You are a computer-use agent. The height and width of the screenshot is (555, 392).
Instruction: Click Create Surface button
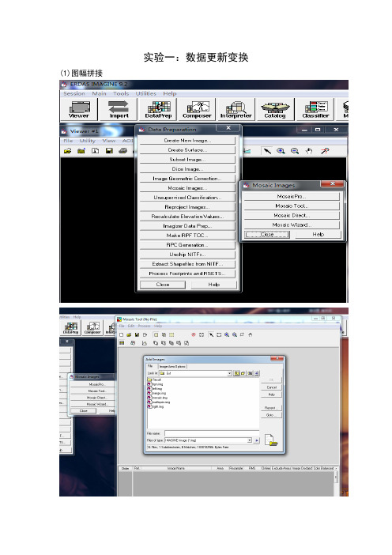pyautogui.click(x=187, y=150)
